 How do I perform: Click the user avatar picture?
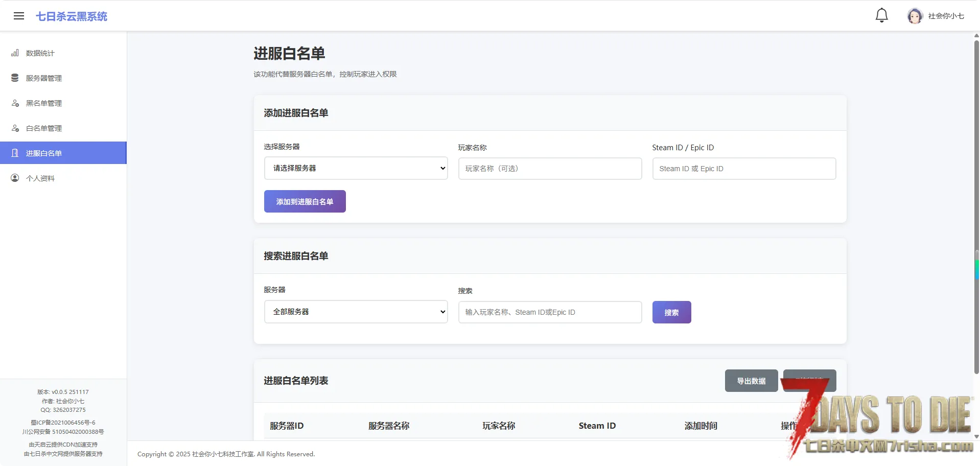pyautogui.click(x=914, y=16)
